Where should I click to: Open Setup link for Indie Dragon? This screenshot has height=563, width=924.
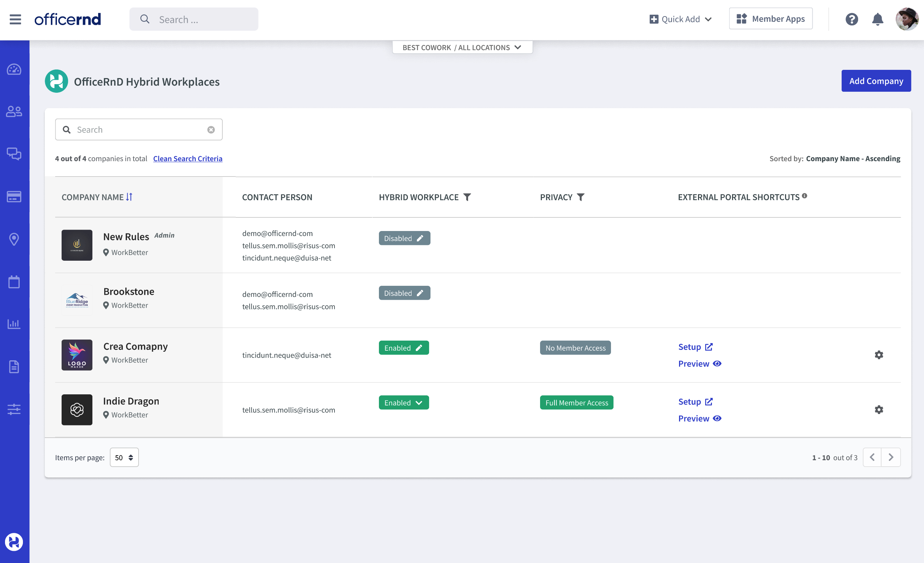tap(696, 402)
